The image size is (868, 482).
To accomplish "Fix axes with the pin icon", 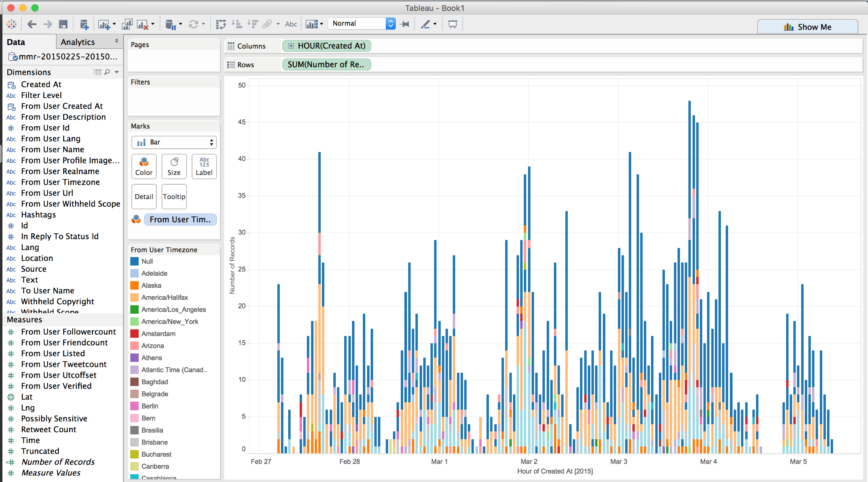I will (x=405, y=24).
